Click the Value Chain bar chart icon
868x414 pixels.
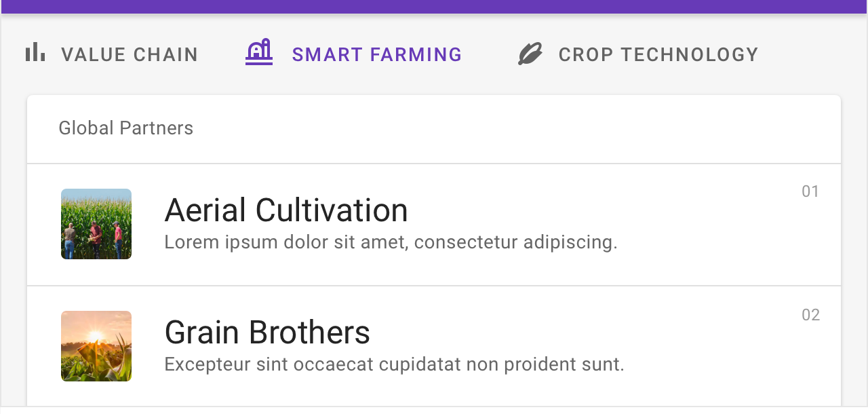click(35, 52)
